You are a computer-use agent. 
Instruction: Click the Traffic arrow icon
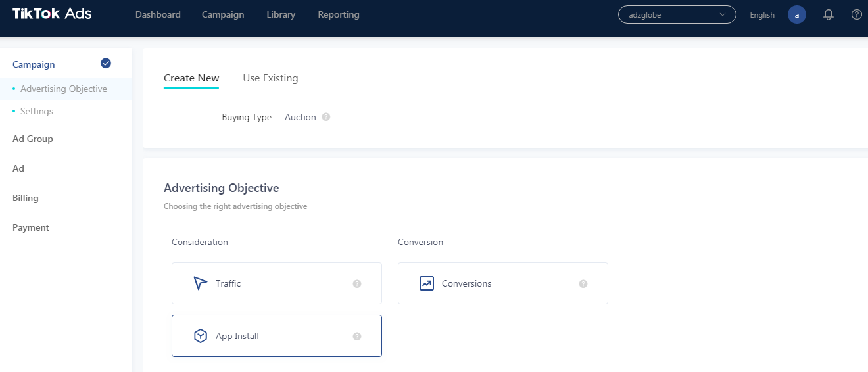click(x=201, y=283)
